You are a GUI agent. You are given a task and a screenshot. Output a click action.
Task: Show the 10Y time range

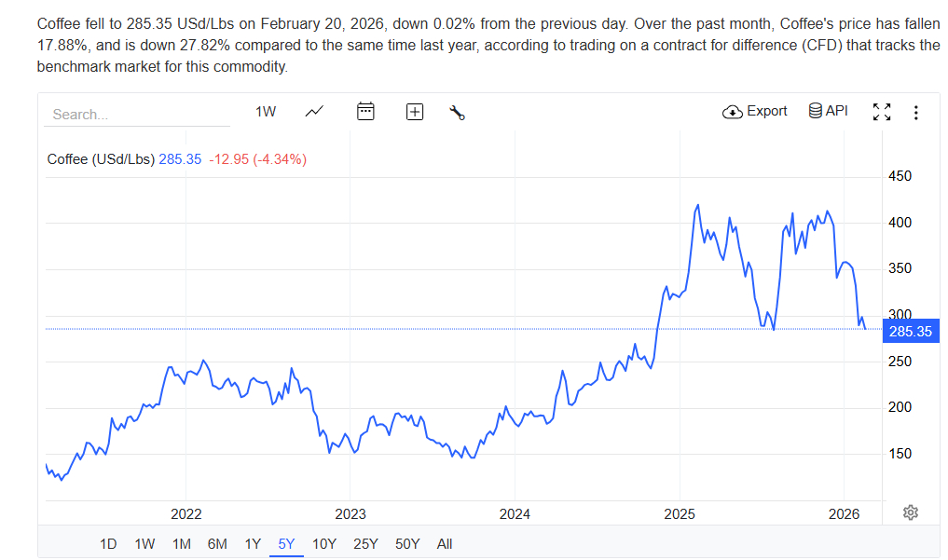point(324,544)
